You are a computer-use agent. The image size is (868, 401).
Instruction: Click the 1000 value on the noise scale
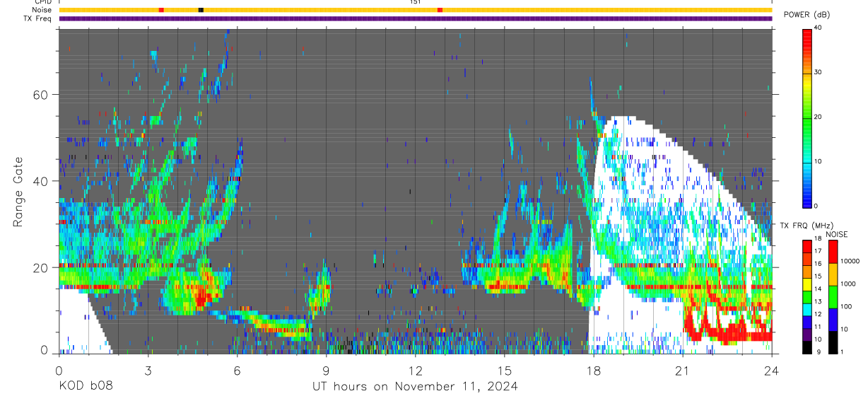click(x=848, y=284)
